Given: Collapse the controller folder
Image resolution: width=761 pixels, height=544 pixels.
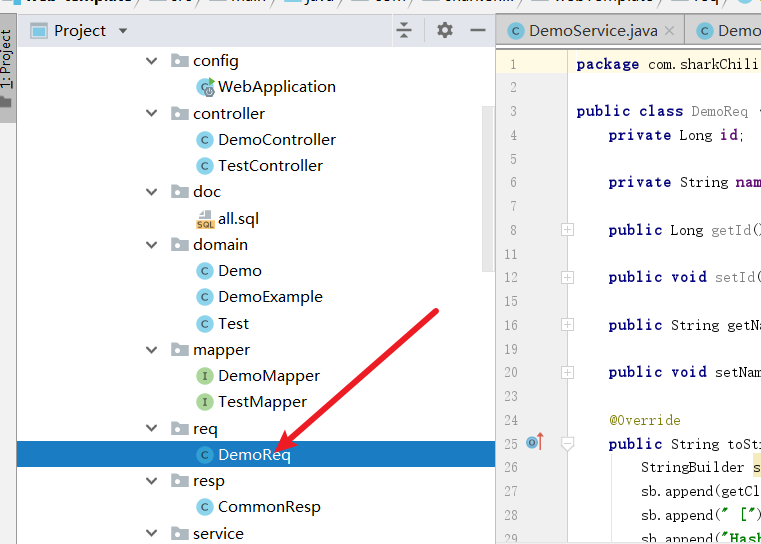Looking at the screenshot, I should pos(152,114).
